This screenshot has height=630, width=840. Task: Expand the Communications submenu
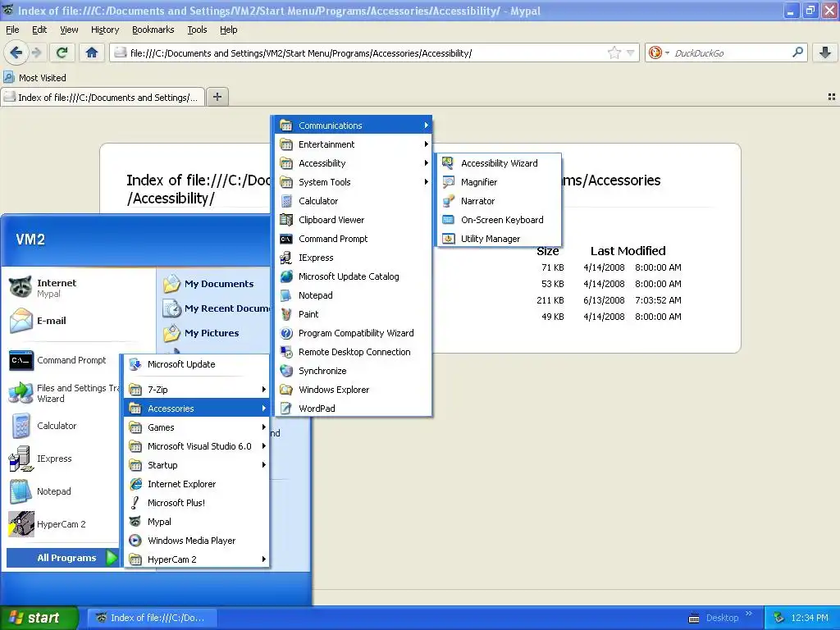[x=354, y=126]
